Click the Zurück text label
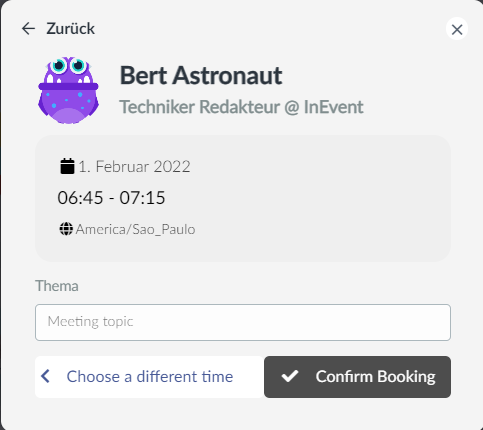483x430 pixels. click(x=71, y=29)
